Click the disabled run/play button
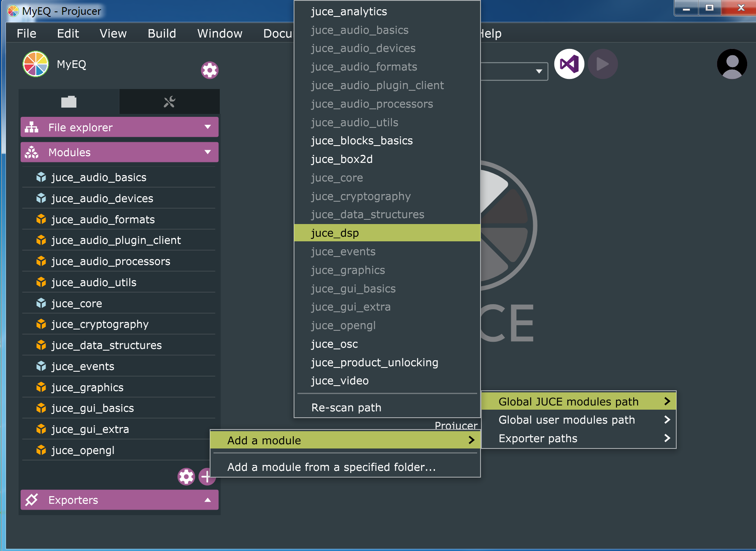This screenshot has height=551, width=756. coord(602,64)
